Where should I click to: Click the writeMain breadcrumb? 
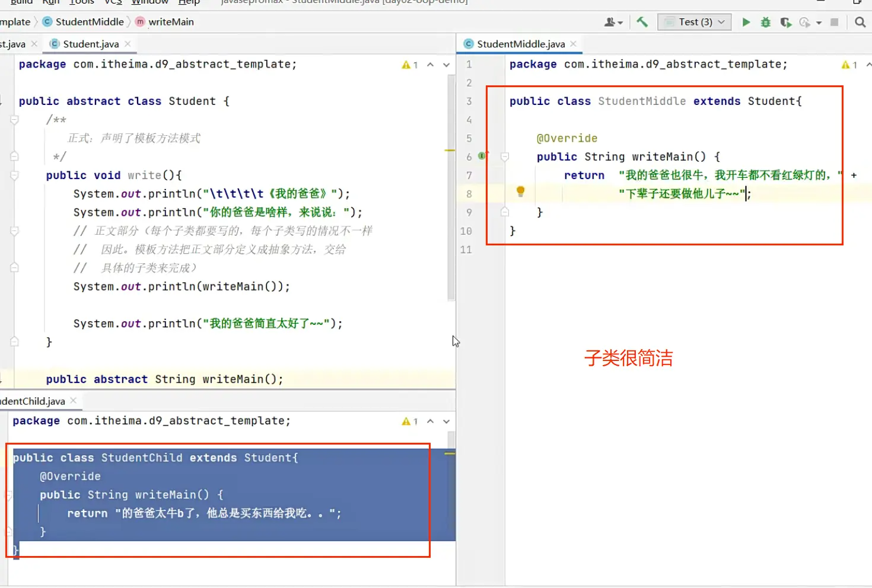[x=171, y=22]
